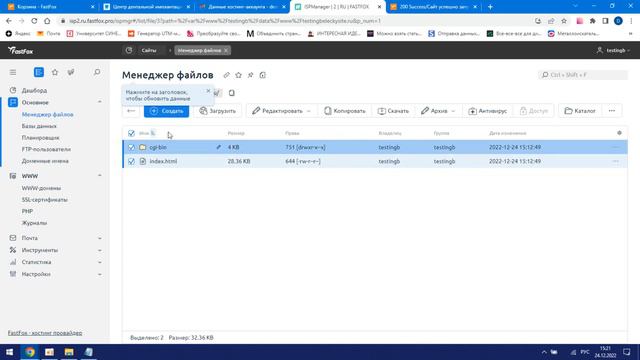Viewport: 640px width, 360px height.
Task: Select Менеджер файлов in sidebar
Action: coord(47,115)
